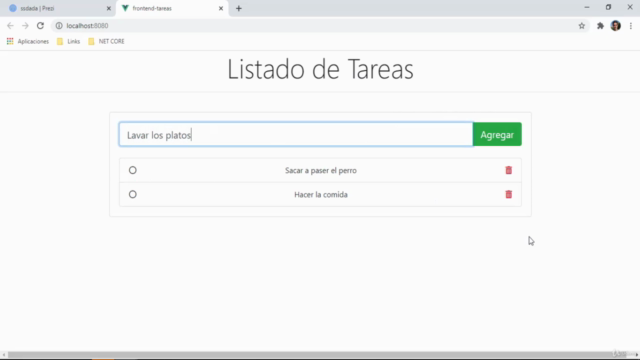Image resolution: width=640 pixels, height=360 pixels.
Task: Click the green Agregar button
Action: (497, 134)
